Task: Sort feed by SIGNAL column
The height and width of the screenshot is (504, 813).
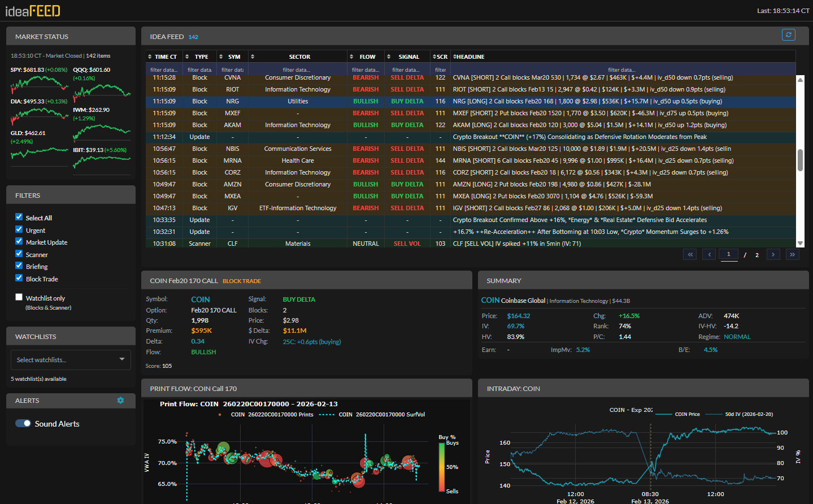Action: 408,57
